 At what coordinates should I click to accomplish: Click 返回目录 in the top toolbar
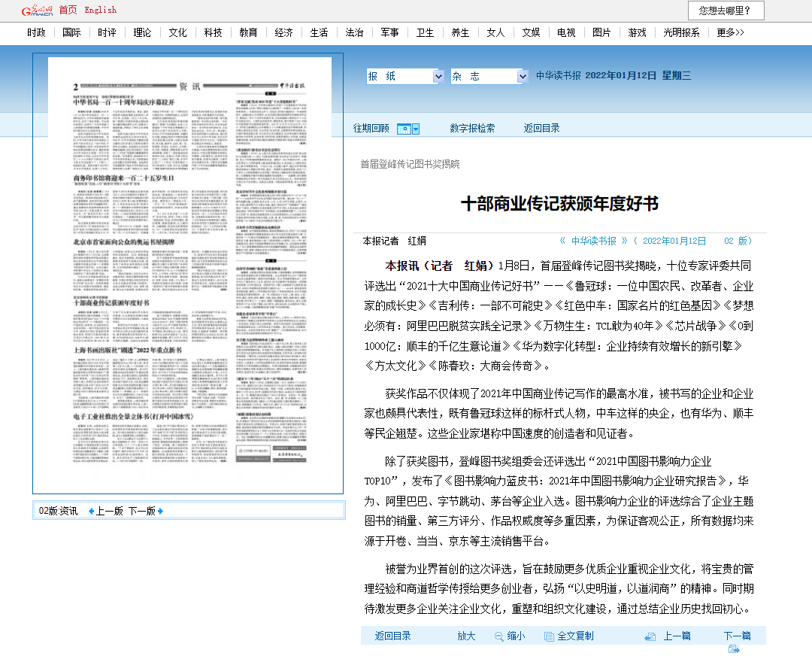click(x=541, y=129)
